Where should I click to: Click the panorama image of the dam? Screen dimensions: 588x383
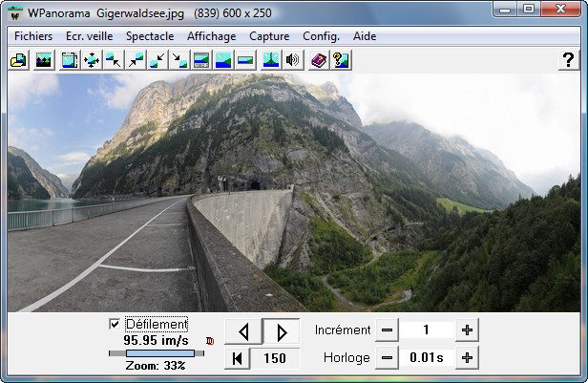coord(294,192)
